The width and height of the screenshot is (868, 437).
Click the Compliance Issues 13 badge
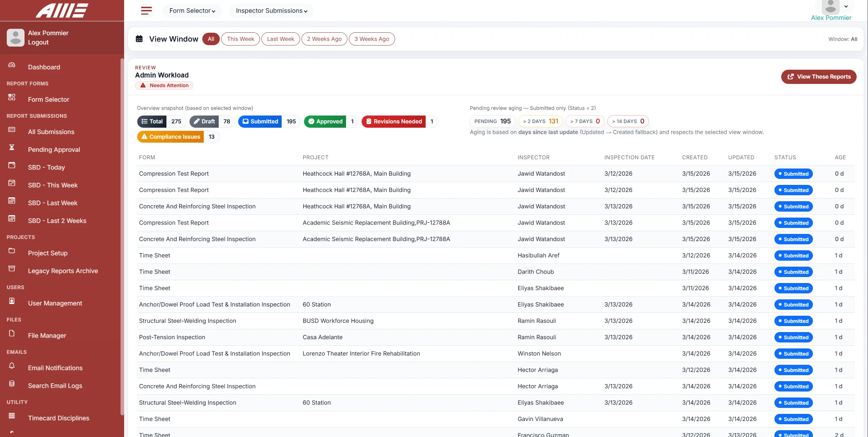(179, 137)
